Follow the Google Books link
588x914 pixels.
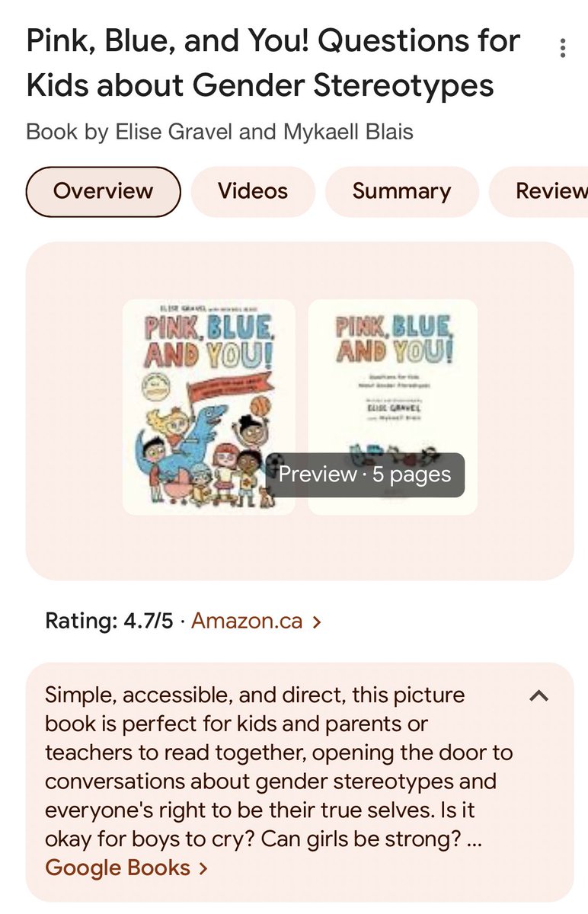[x=117, y=868]
